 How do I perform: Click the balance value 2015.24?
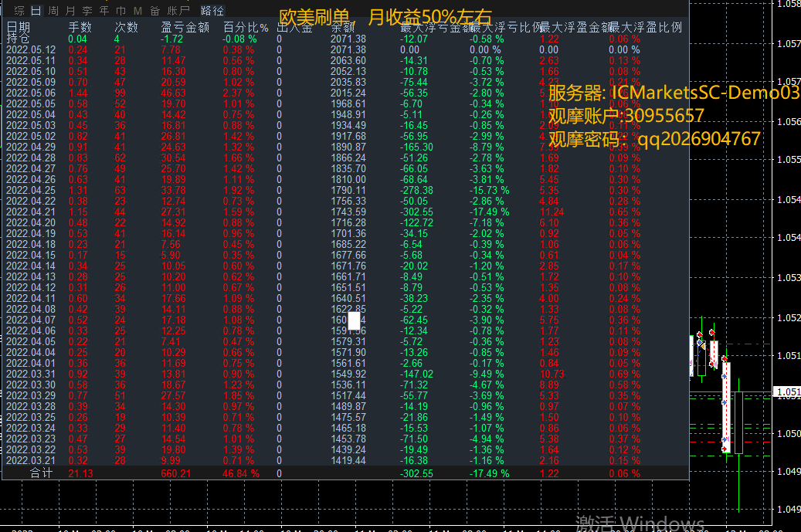[x=348, y=93]
